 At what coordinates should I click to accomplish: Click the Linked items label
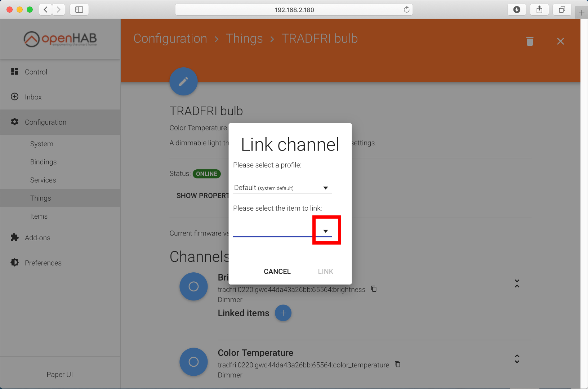[244, 313]
